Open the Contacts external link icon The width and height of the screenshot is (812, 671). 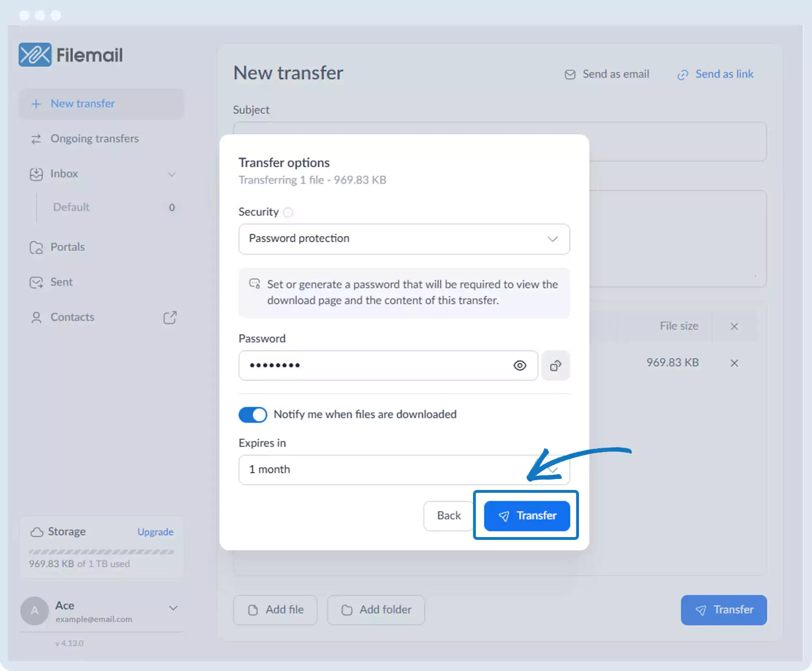point(170,317)
